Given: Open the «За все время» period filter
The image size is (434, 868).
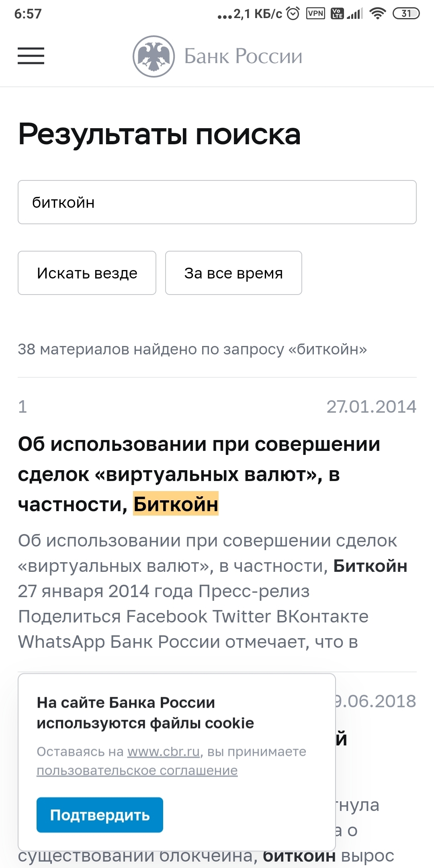Looking at the screenshot, I should tap(233, 273).
